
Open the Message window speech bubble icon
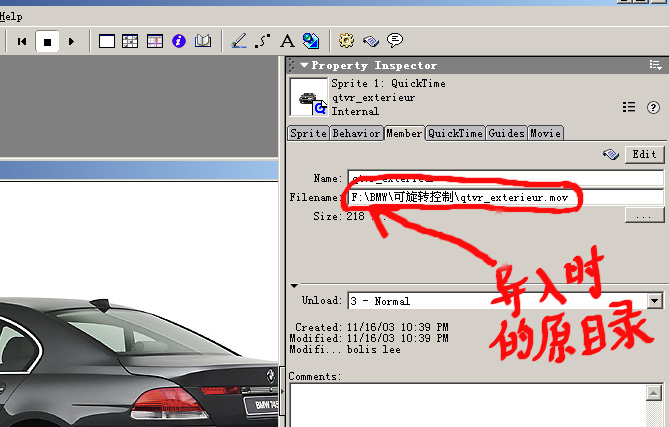point(395,41)
